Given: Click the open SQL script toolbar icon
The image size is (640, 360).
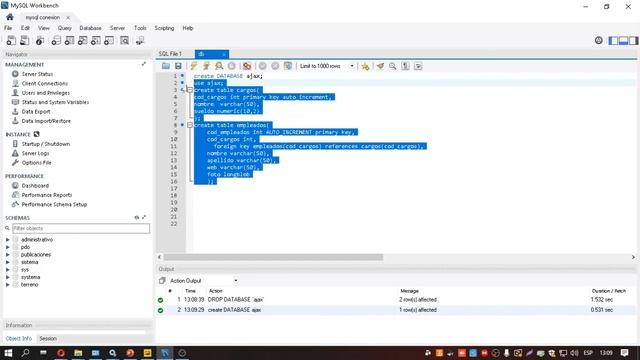Looking at the screenshot, I should click(24, 40).
